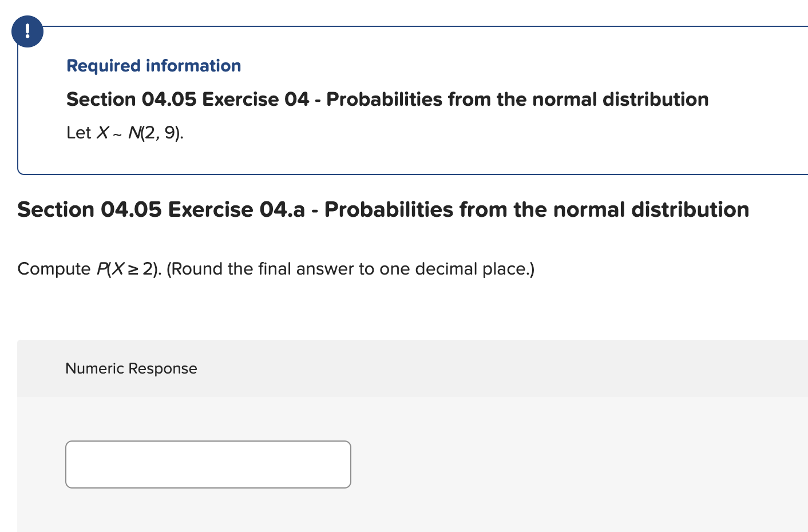Click the rounding instruction text
Screen dimensions: 808x532
(351, 268)
